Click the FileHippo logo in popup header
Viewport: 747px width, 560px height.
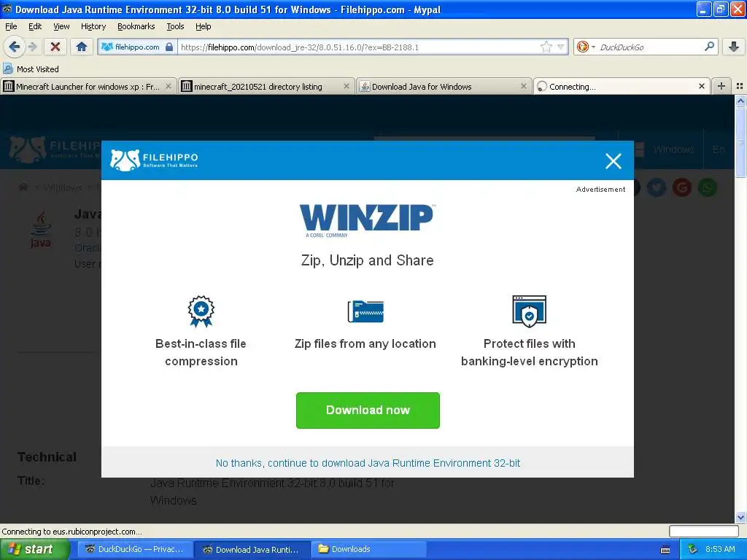154,160
